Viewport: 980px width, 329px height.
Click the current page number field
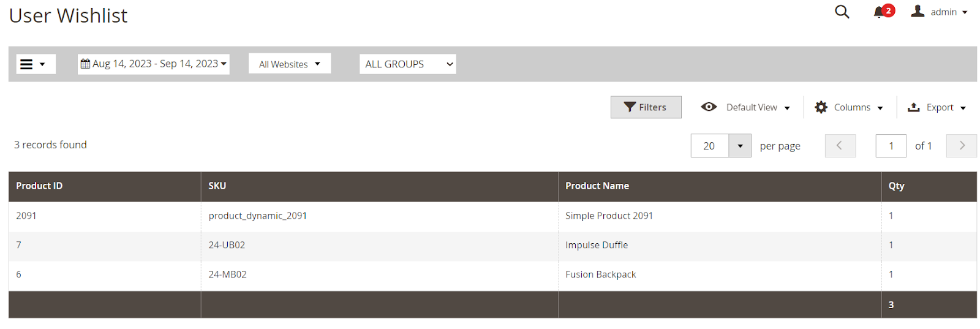click(891, 146)
